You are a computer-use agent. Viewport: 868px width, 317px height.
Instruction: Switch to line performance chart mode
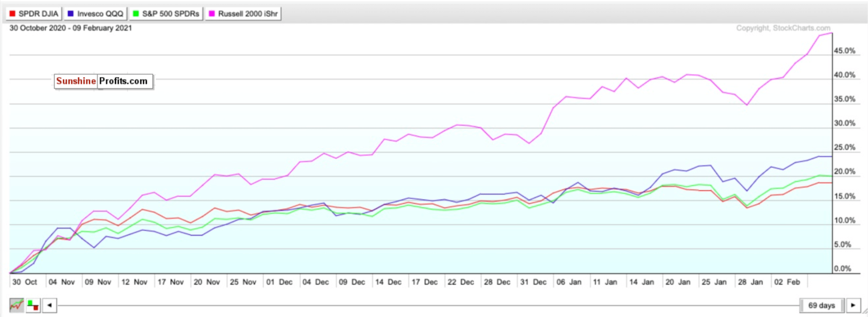coord(16,305)
